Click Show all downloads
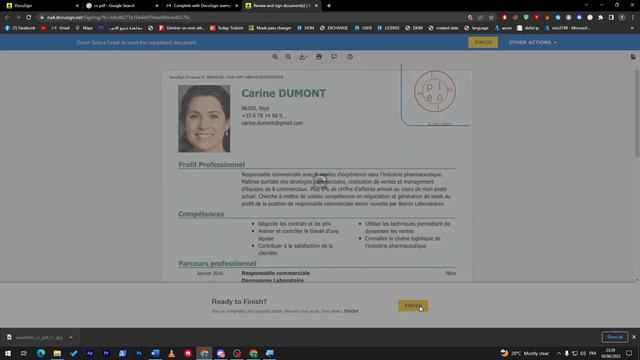 (615, 337)
